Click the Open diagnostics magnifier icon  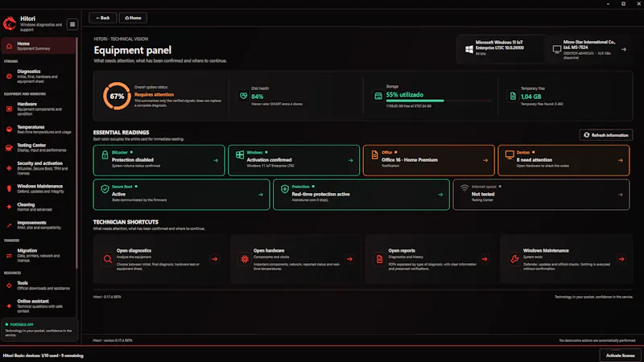[x=108, y=259]
